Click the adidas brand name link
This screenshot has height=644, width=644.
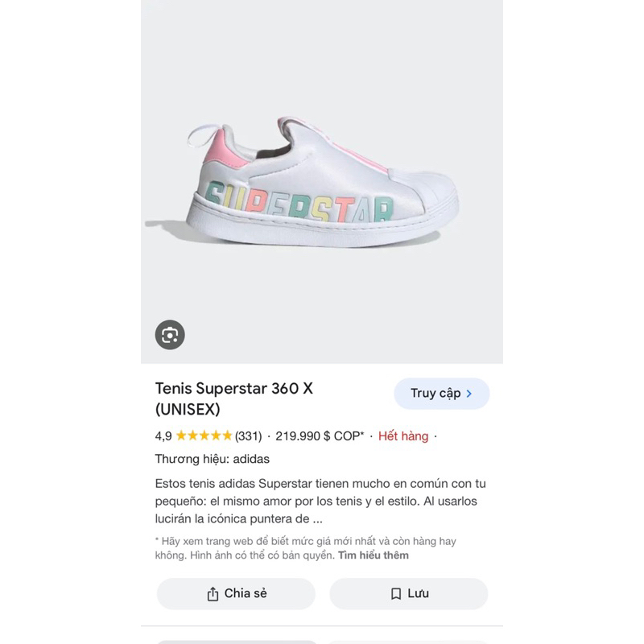(251, 460)
